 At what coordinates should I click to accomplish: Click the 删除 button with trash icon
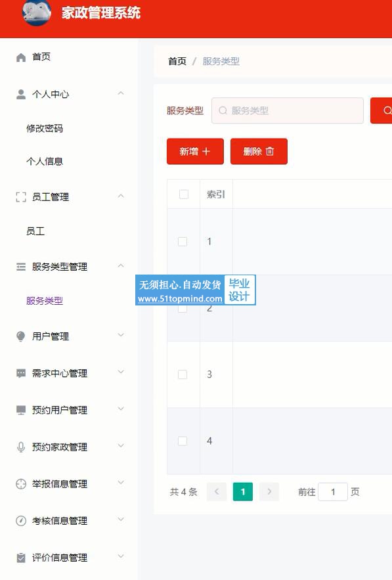click(x=259, y=151)
